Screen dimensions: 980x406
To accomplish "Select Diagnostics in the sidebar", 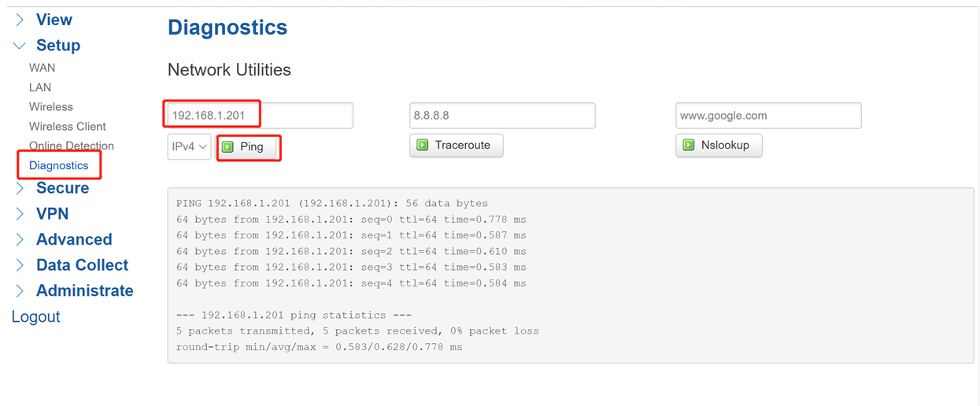I will [58, 165].
